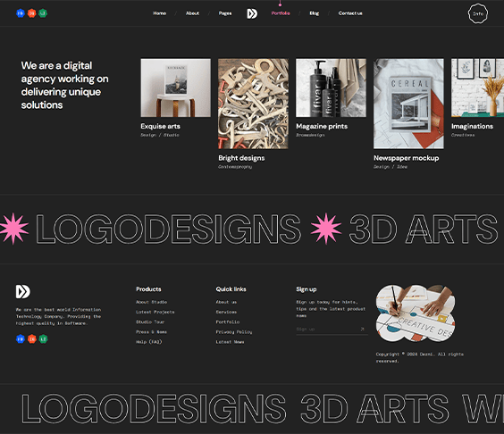Click the orange IG icon in header

pyautogui.click(x=31, y=13)
